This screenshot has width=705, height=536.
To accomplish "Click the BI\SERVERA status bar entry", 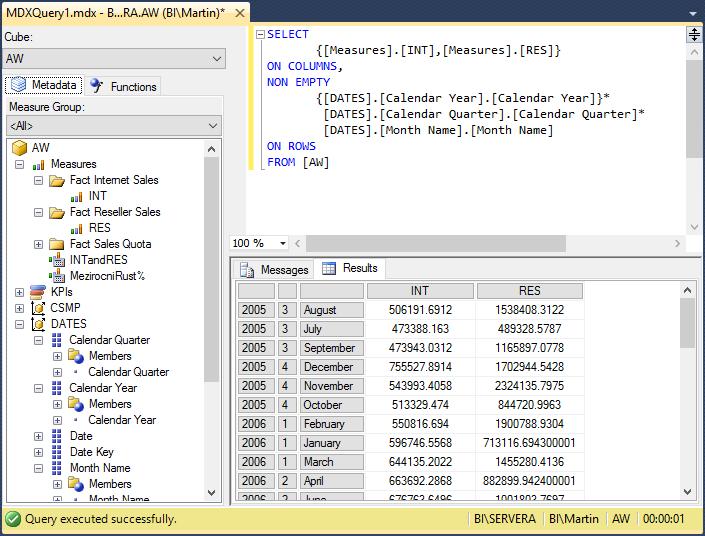I will point(504,519).
